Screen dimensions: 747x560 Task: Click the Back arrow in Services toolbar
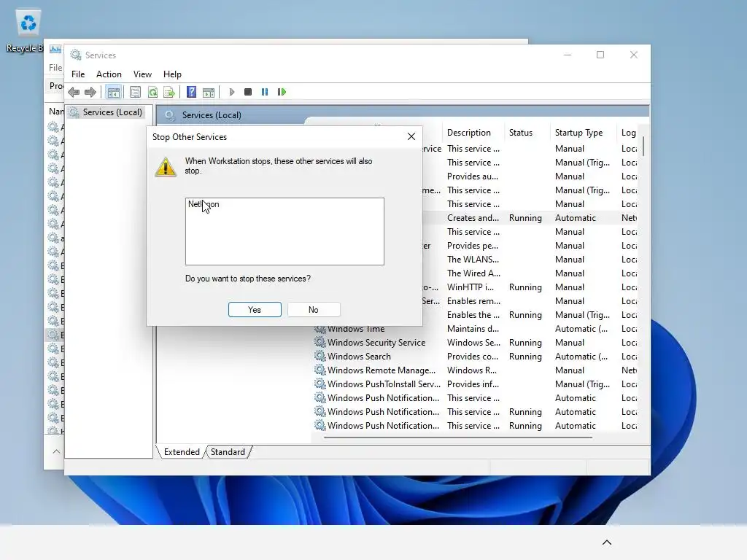[74, 92]
